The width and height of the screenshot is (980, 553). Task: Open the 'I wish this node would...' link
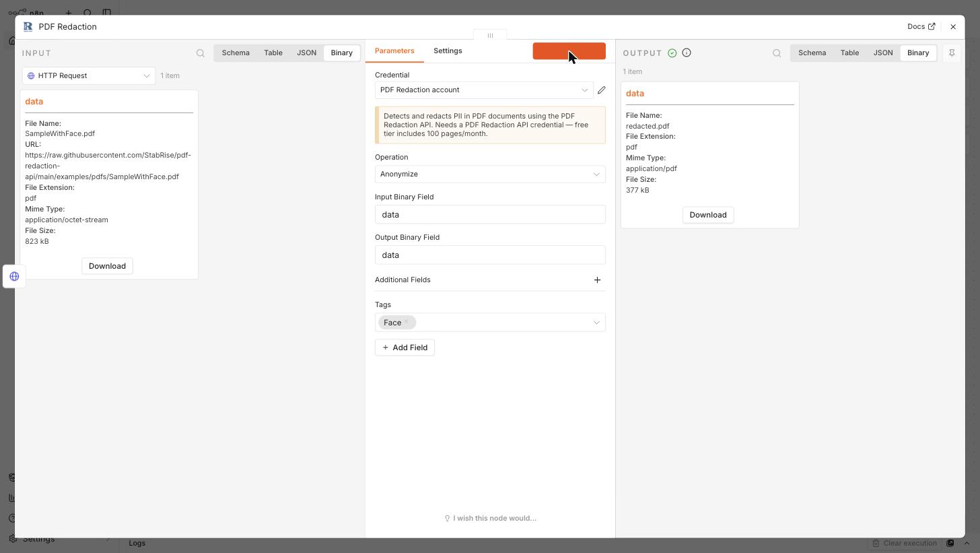pos(491,519)
